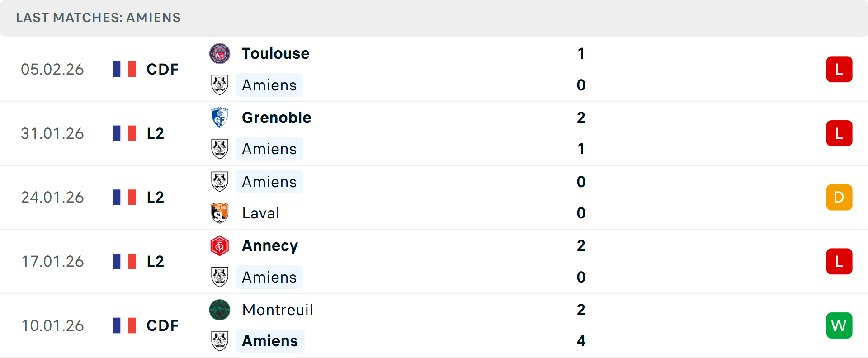The image size is (868, 358).
Task: Open the Grenoble team link
Action: pos(276,118)
